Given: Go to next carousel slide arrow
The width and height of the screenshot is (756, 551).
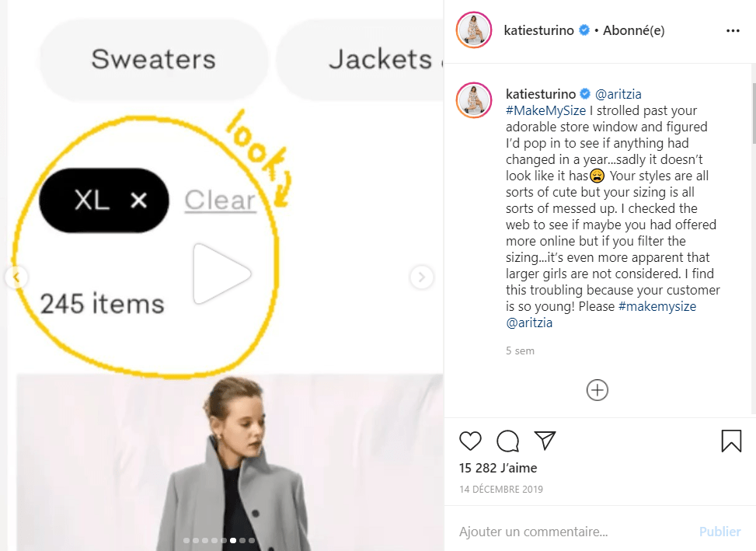Looking at the screenshot, I should point(421,277).
